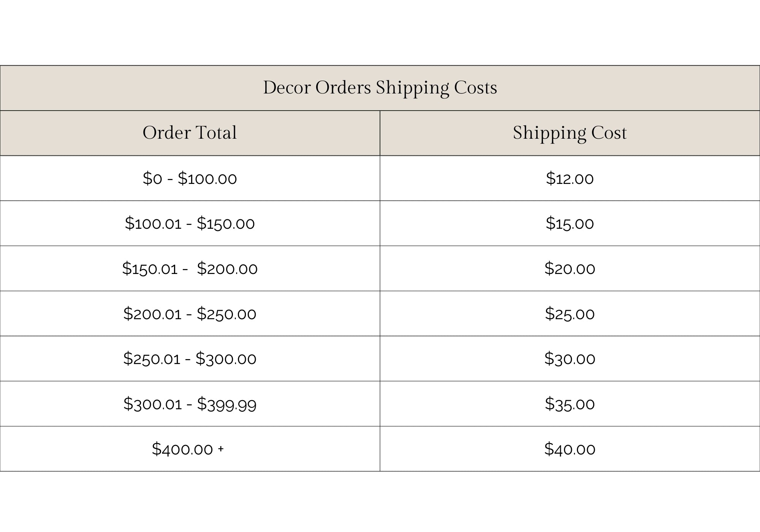Click the Decor Orders Shipping Costs title
The width and height of the screenshot is (760, 532).
point(380,88)
